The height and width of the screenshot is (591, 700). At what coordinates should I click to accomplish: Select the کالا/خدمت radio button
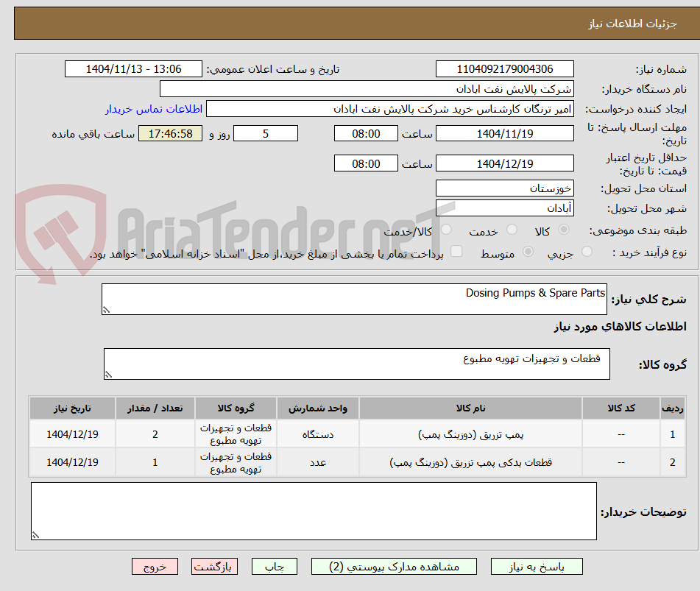(x=446, y=230)
